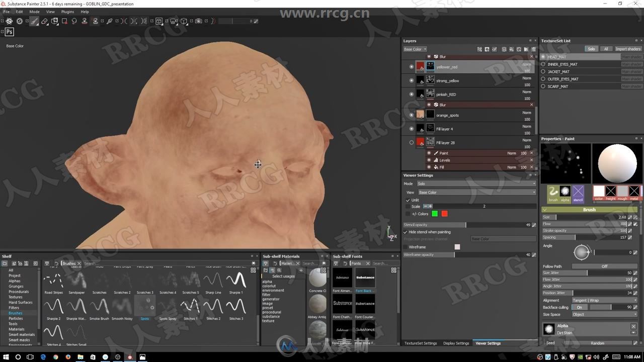644x362 pixels.
Task: Open yellower_red layer Norm blending mode
Action: 526,64
